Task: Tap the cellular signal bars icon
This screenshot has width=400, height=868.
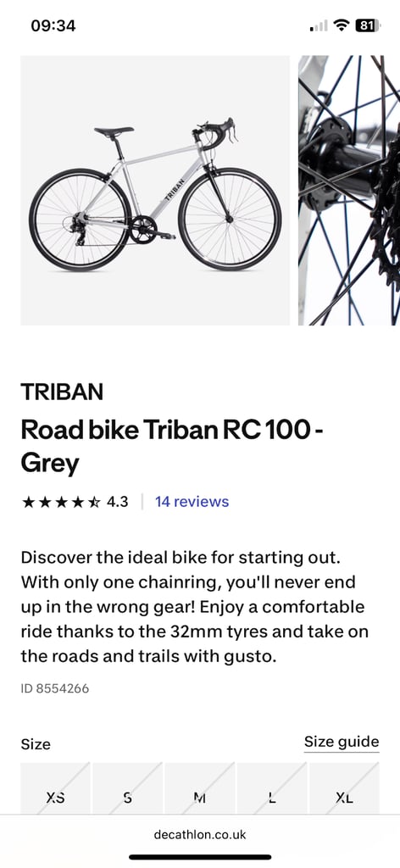Action: pyautogui.click(x=319, y=26)
